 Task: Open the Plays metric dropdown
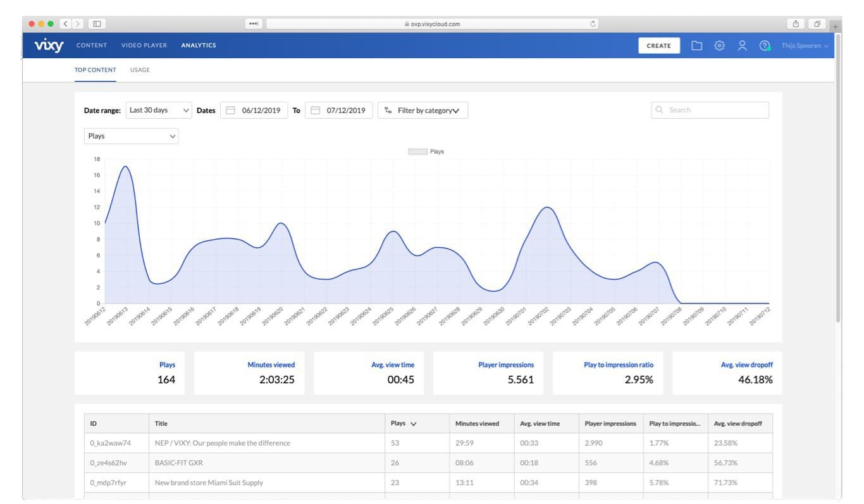click(x=132, y=136)
